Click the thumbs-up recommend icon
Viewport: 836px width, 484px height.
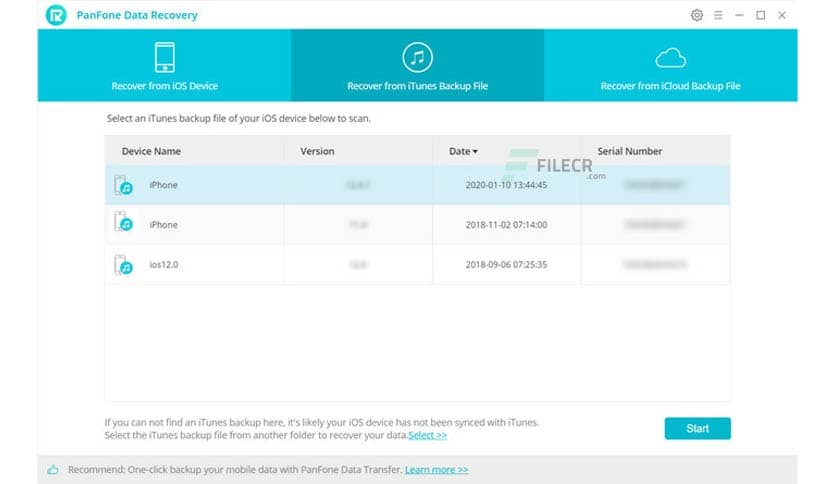[x=53, y=470]
